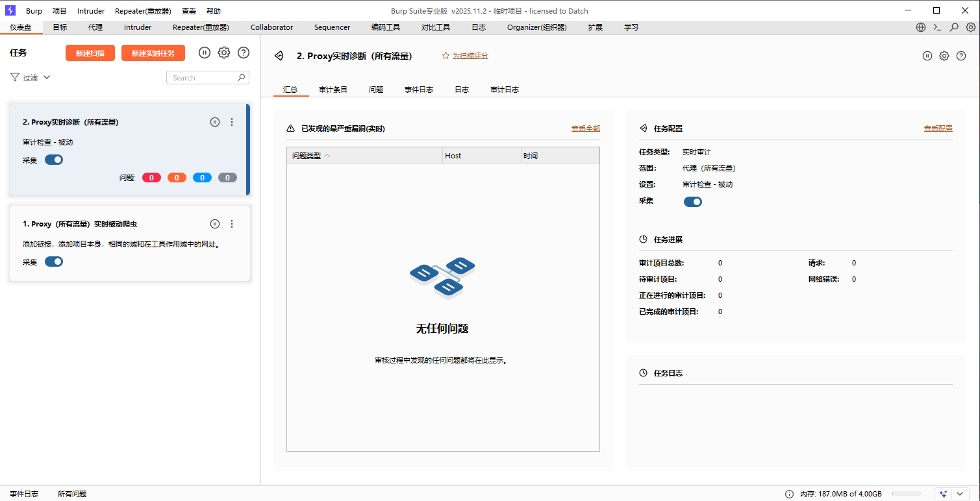Viewport: 980px width, 501px height.
Task: Open search with the magnifier icon
Action: coord(953,27)
